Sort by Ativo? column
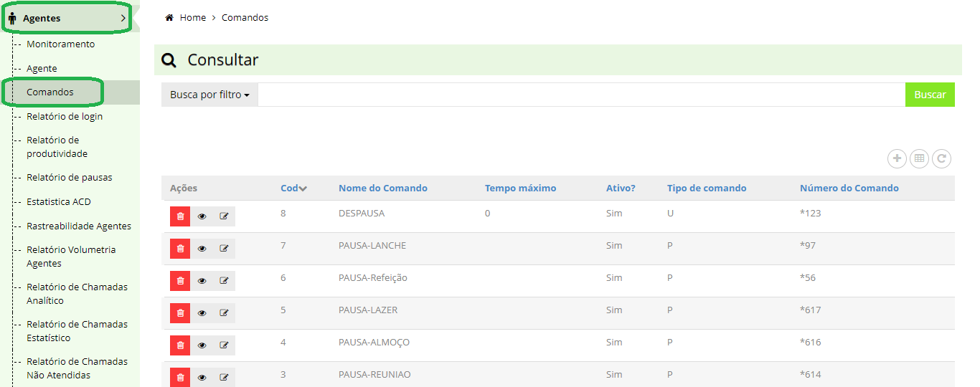The height and width of the screenshot is (387, 980). point(621,188)
